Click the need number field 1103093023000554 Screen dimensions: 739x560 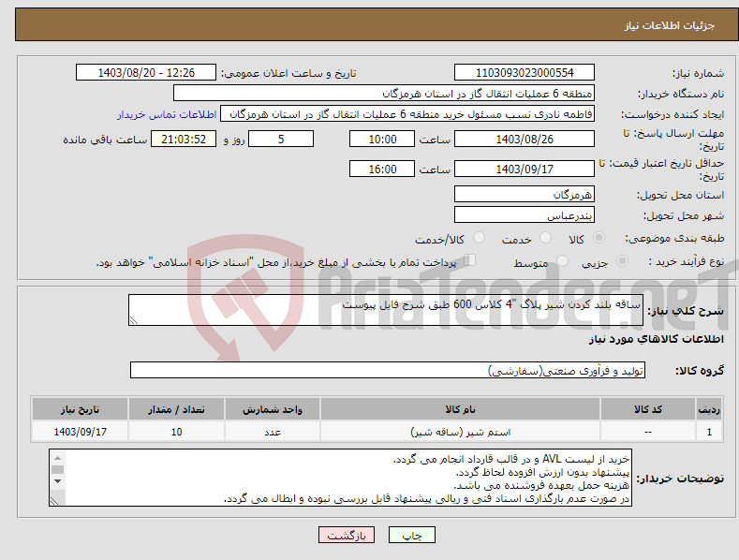(x=525, y=73)
